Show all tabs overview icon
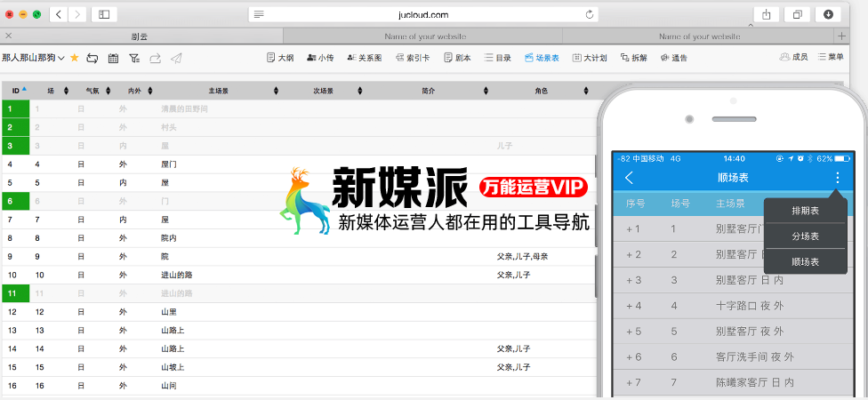 tap(797, 14)
